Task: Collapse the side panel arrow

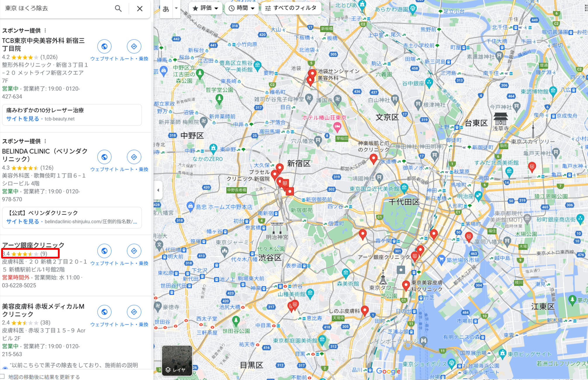Action: (x=158, y=190)
